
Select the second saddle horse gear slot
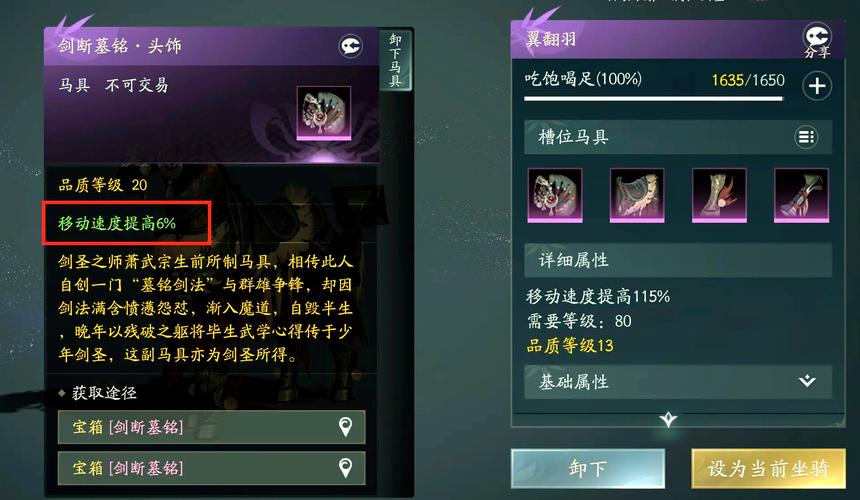tap(637, 195)
